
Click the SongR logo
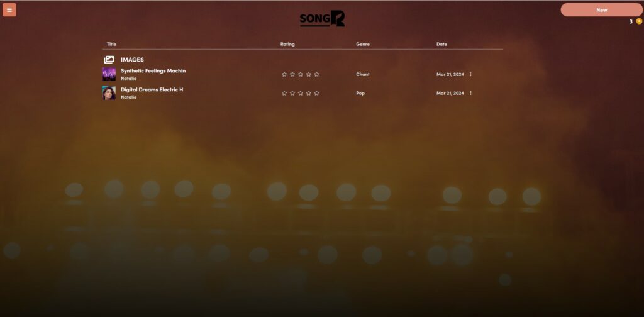click(x=322, y=18)
